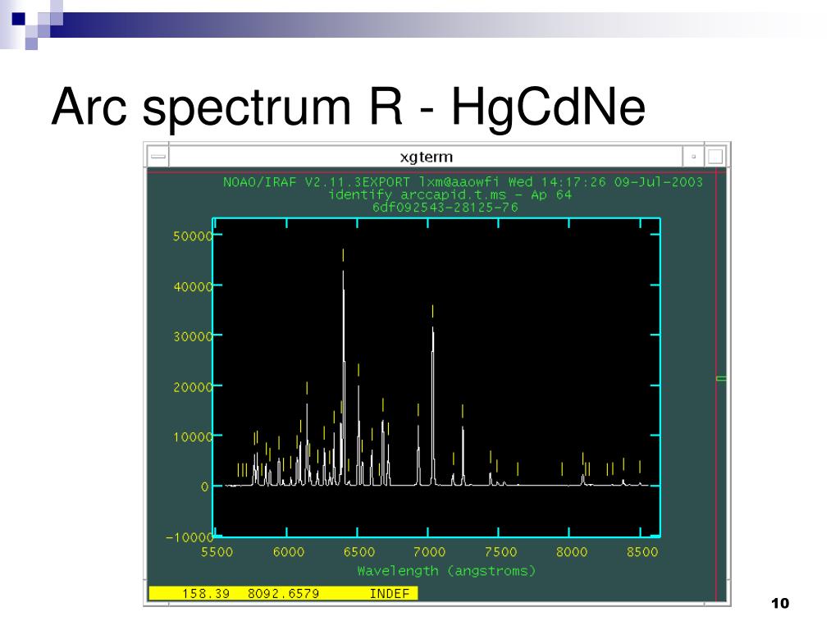Screen dimensions: 840x630
Task: Click the second tallest peak near 7030
Action: click(x=433, y=404)
